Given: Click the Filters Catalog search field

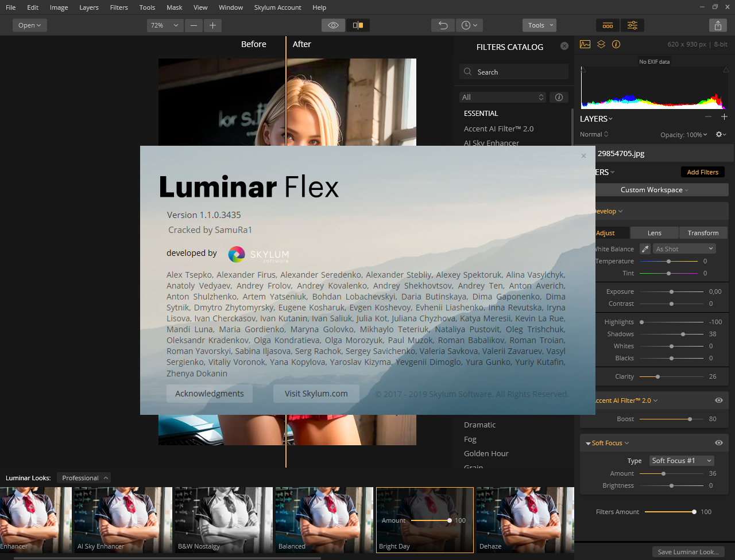Looking at the screenshot, I should pyautogui.click(x=514, y=72).
